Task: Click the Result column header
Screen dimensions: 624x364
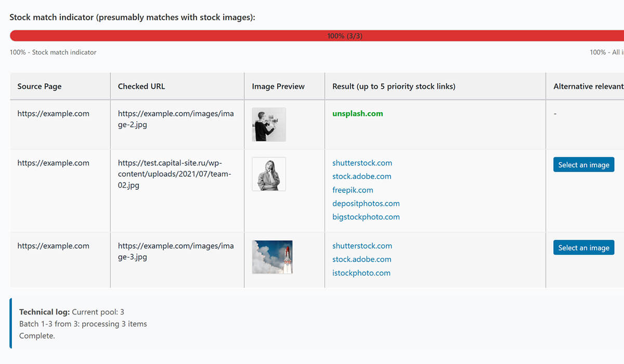Action: pyautogui.click(x=394, y=86)
